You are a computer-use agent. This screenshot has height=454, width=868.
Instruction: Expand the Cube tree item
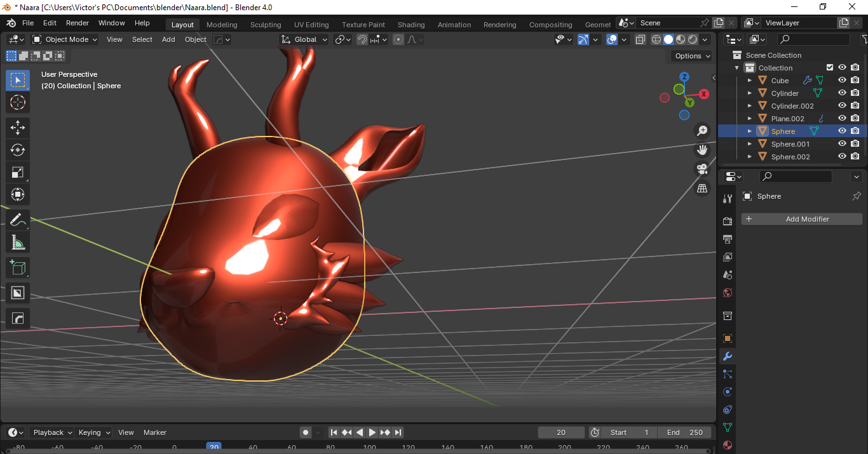coord(750,80)
